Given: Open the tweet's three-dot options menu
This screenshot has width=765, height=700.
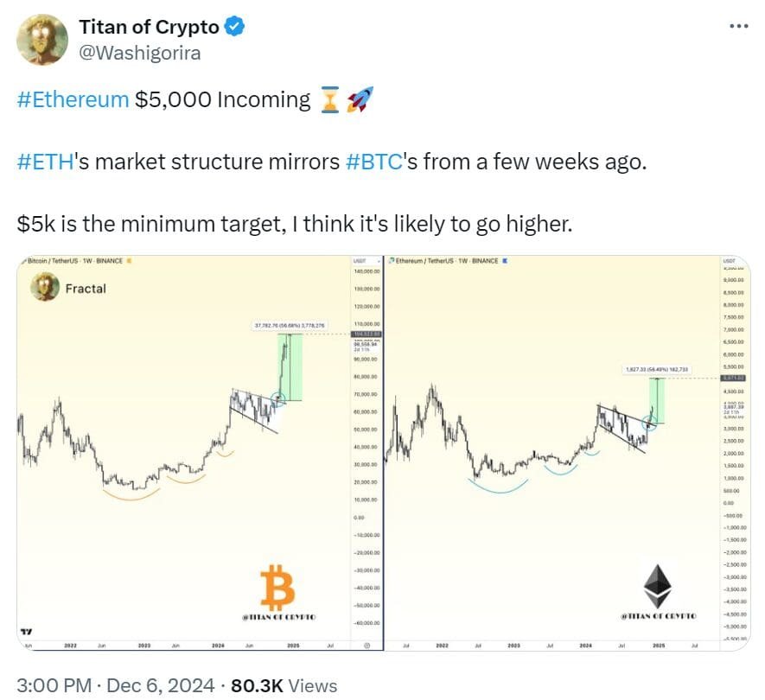Looking at the screenshot, I should pos(741,26).
